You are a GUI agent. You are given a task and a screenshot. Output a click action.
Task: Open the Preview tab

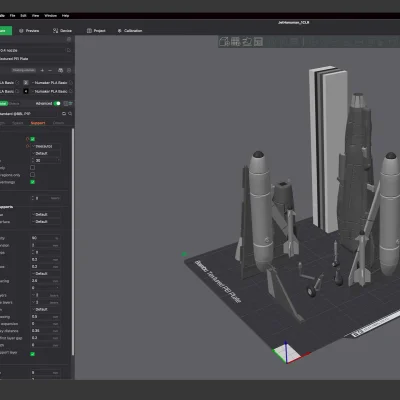point(29,31)
